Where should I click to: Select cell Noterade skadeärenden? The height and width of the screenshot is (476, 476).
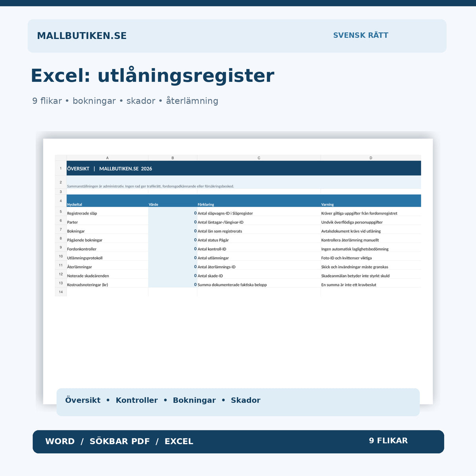click(x=107, y=274)
